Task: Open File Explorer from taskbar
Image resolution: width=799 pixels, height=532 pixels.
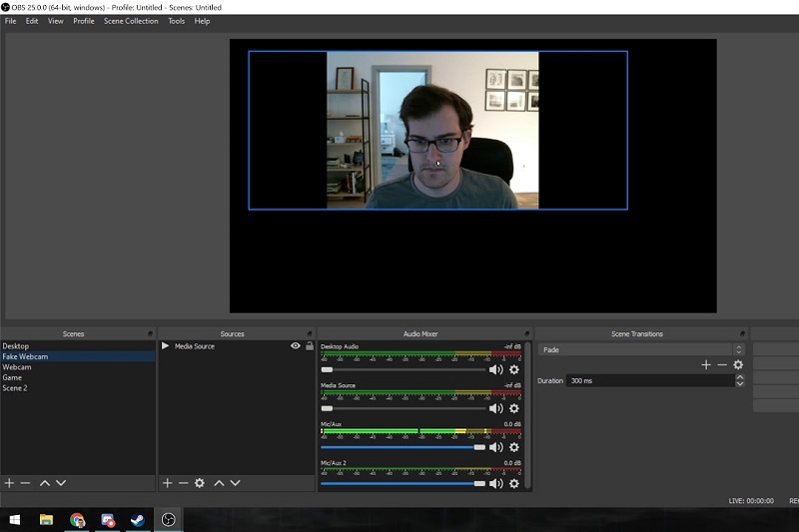Action: [46, 520]
